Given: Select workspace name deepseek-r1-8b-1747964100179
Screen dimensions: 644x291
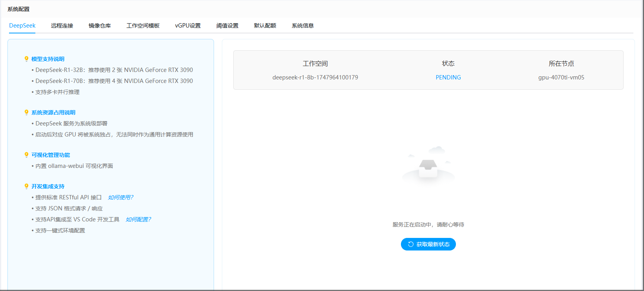Looking at the screenshot, I should 315,77.
